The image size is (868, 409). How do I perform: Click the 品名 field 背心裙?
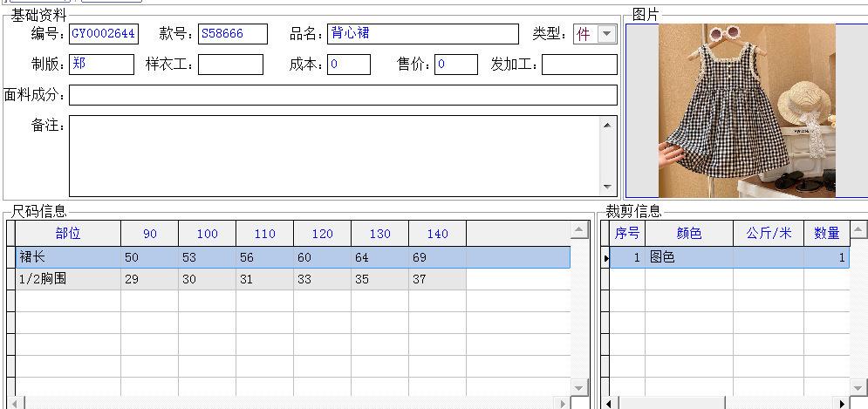[423, 34]
